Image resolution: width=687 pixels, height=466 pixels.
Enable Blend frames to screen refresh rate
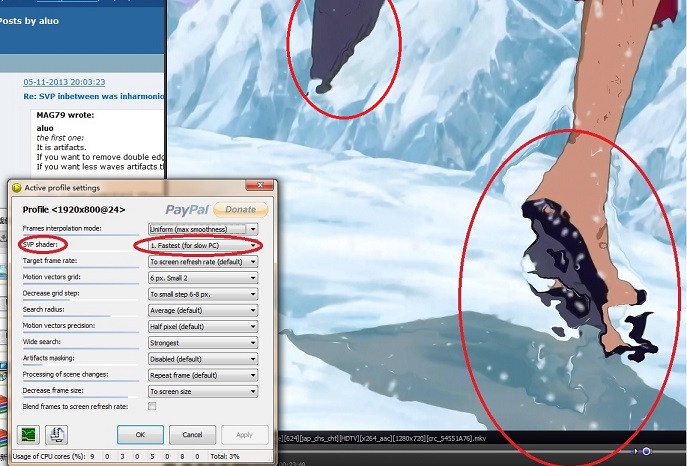click(152, 406)
